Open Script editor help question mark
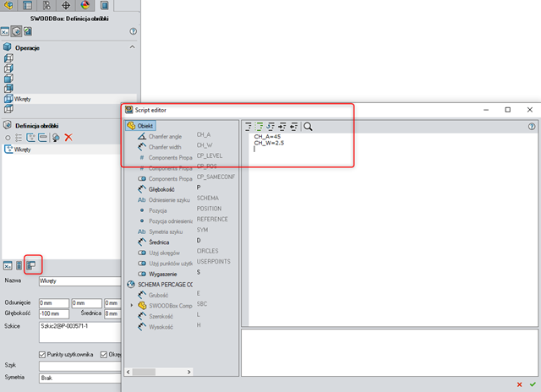Viewport: 541px width, 392px height. pyautogui.click(x=532, y=126)
